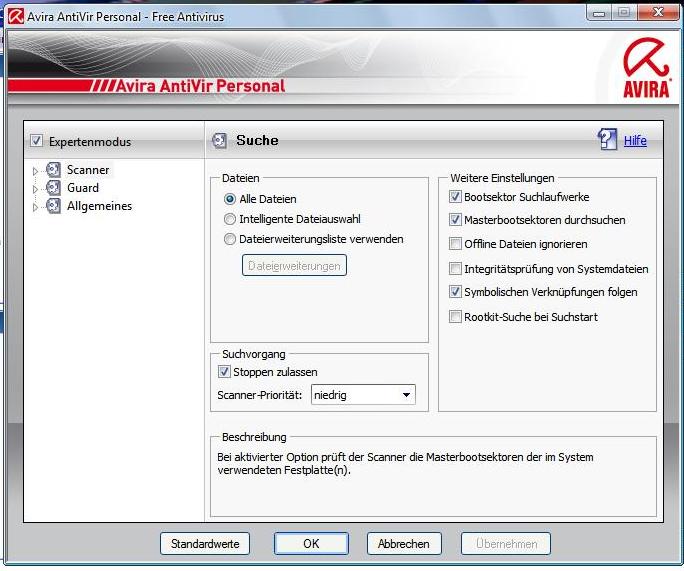
Task: Click the Dateien group label
Action: pyautogui.click(x=241, y=178)
